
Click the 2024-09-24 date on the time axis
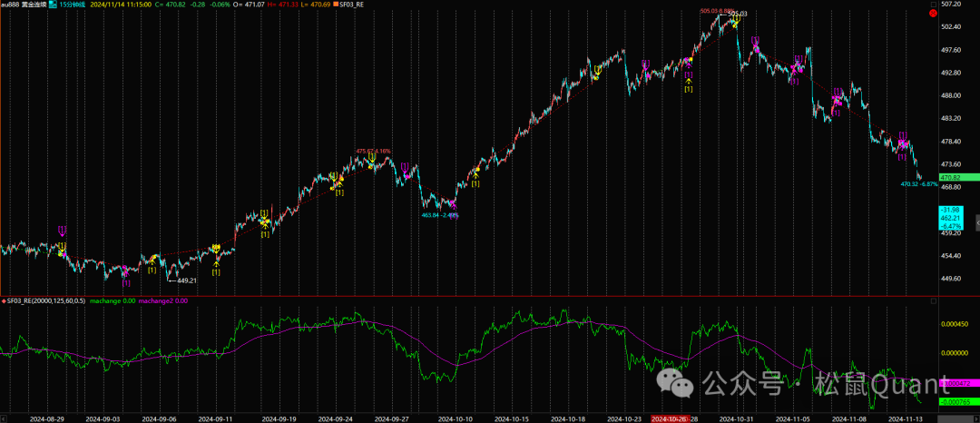pos(338,418)
